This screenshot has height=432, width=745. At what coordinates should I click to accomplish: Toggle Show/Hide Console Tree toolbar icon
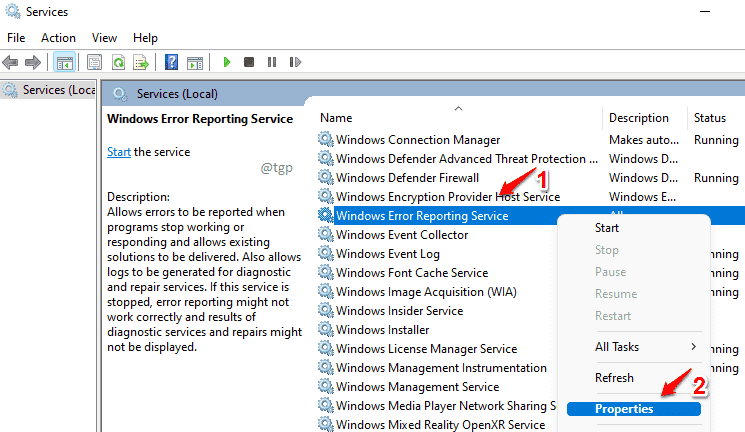click(x=65, y=62)
